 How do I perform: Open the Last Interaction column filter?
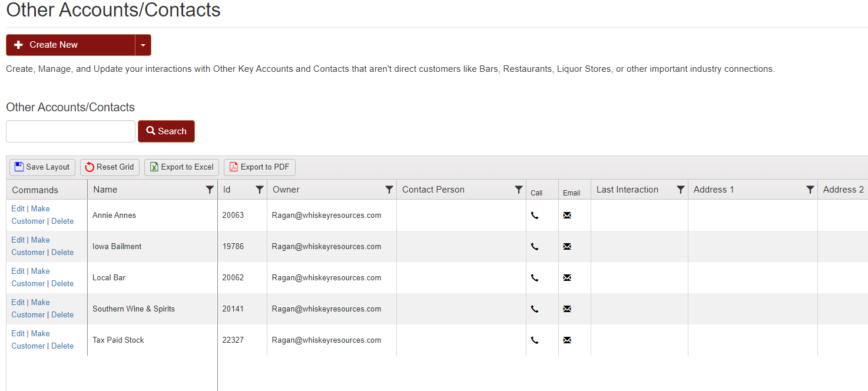[x=681, y=190]
